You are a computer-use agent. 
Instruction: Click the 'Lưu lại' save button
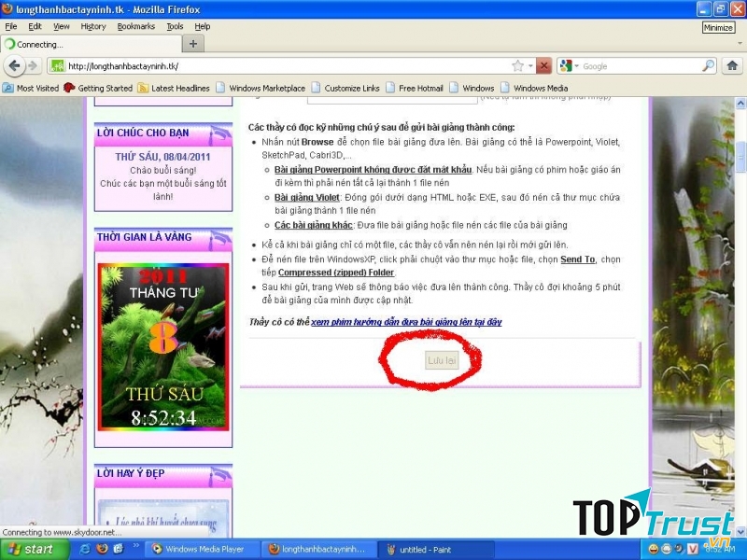(x=442, y=360)
